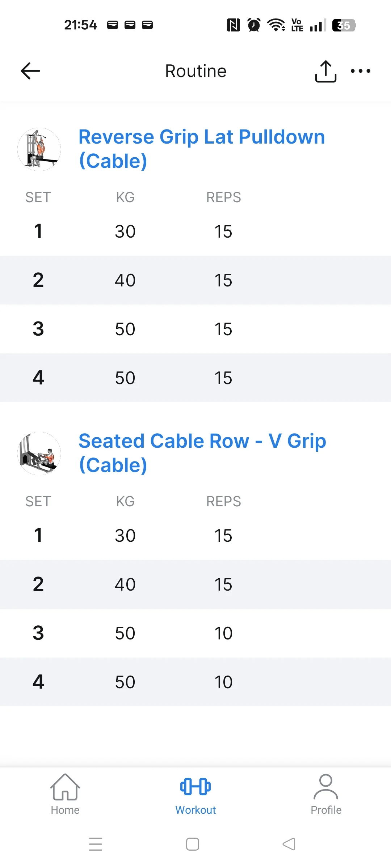This screenshot has width=391, height=868.
Task: Tap 30 kg in Lat Pulldown set 1
Action: pyautogui.click(x=125, y=231)
